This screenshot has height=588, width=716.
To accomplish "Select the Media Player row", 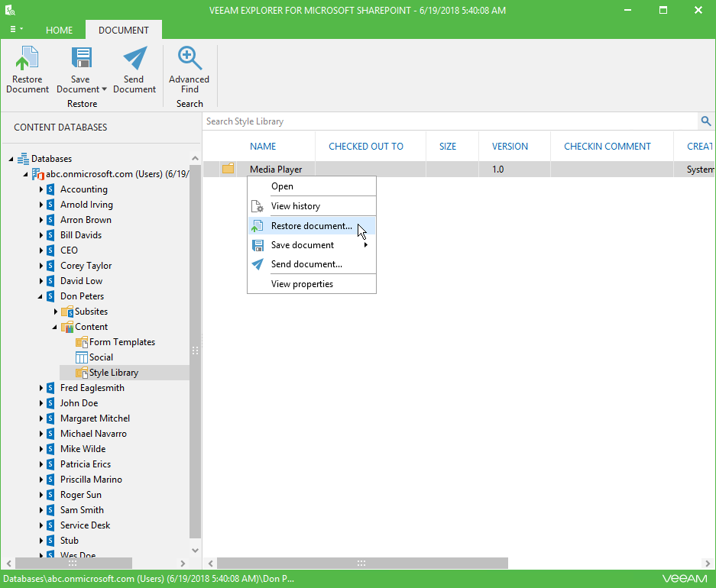I will [x=458, y=170].
